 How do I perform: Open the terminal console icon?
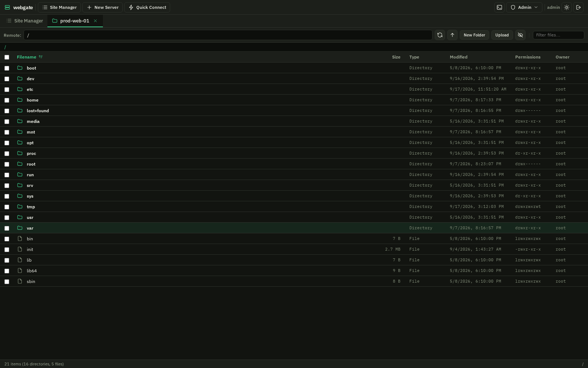[x=499, y=7]
